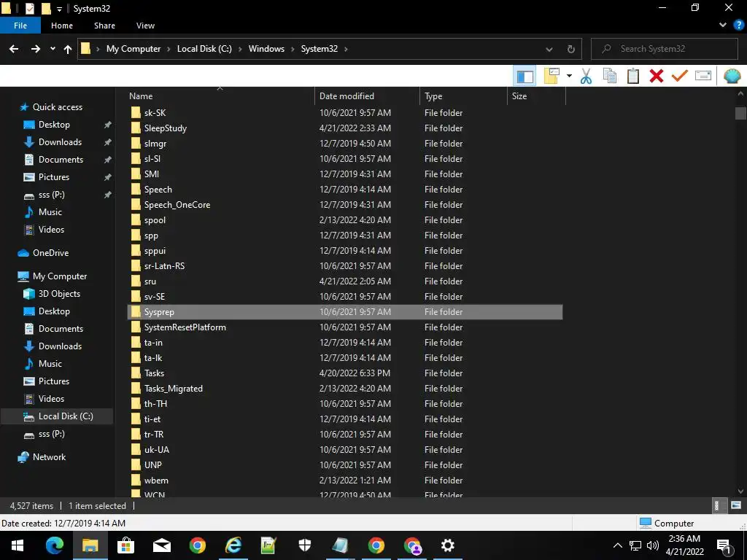Open the Windows Start menu
This screenshot has height=560, width=747.
click(x=18, y=545)
